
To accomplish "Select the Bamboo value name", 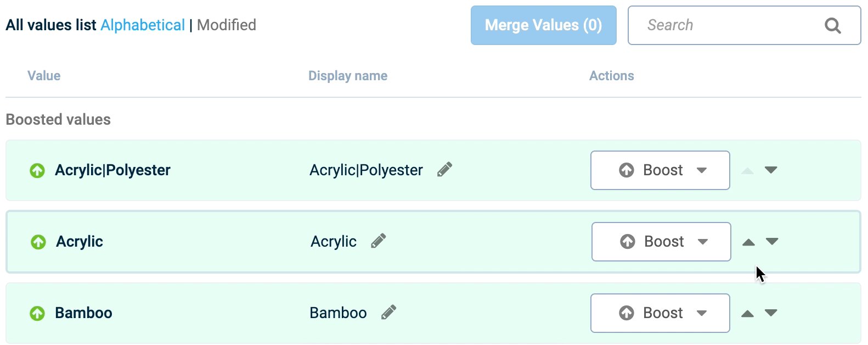I will 83,313.
